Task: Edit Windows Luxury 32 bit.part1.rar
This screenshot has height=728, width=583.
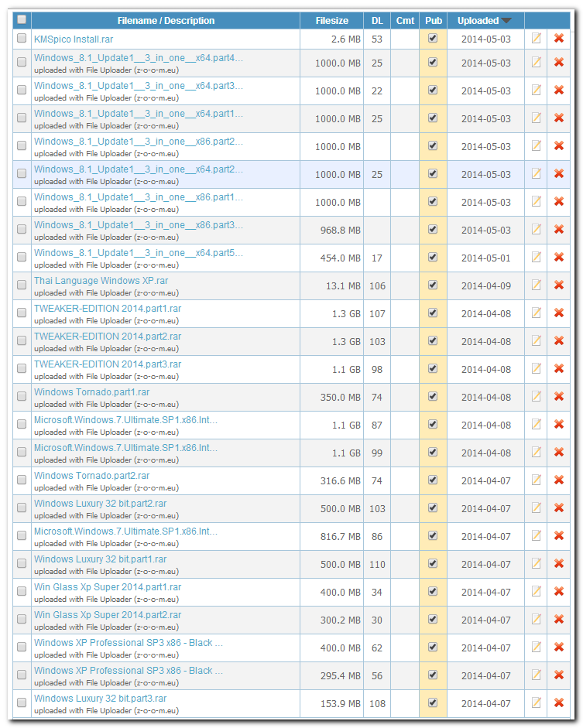Action: point(536,564)
